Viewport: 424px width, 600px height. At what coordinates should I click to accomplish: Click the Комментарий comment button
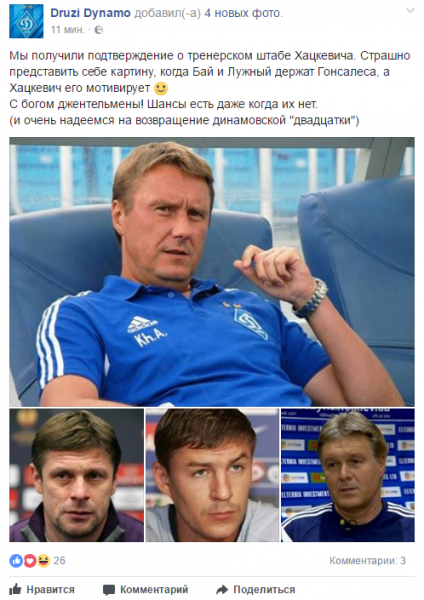coord(146,589)
